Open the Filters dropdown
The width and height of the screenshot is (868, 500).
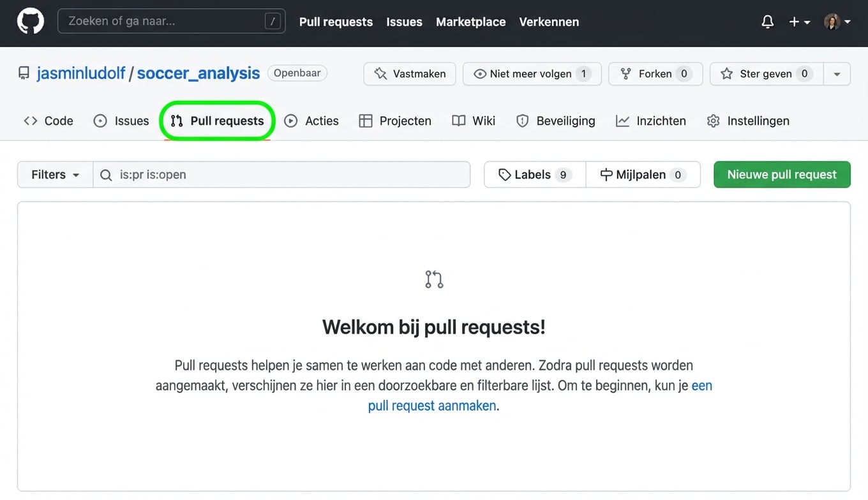point(54,174)
